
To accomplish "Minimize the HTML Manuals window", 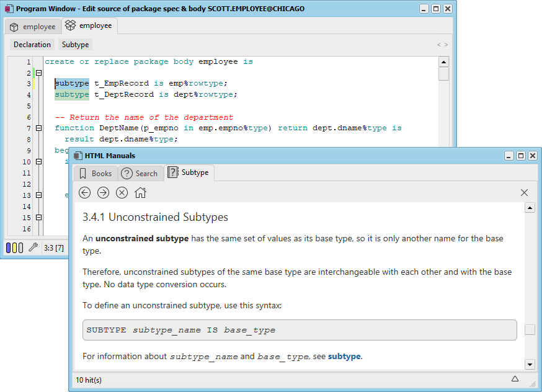I will [x=509, y=156].
